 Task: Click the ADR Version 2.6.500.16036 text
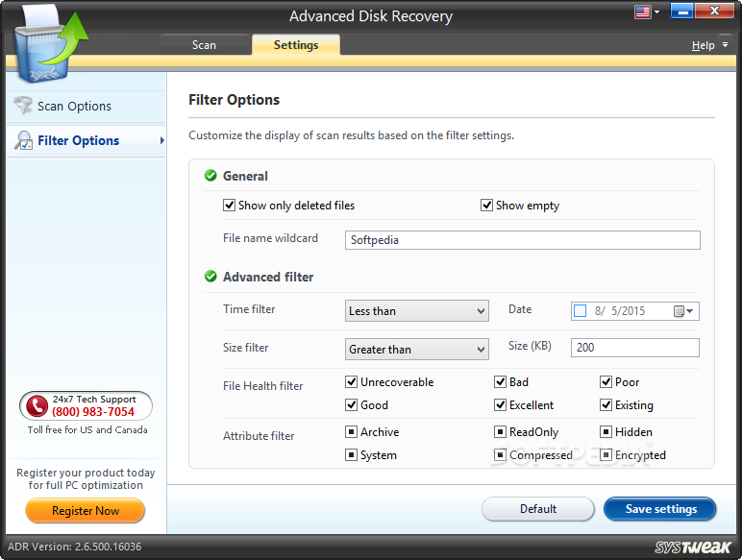tap(74, 547)
